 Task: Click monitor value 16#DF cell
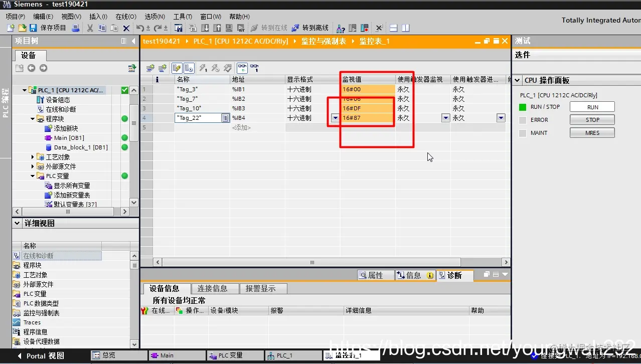point(368,108)
